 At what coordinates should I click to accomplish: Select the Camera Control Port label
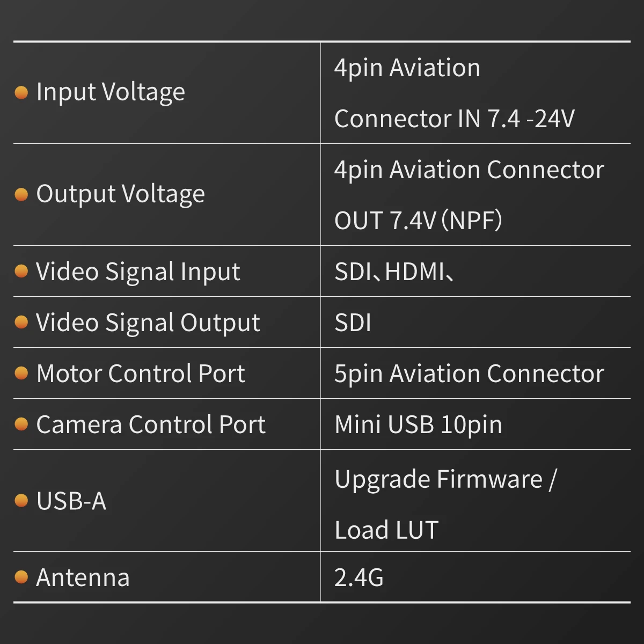[151, 425]
